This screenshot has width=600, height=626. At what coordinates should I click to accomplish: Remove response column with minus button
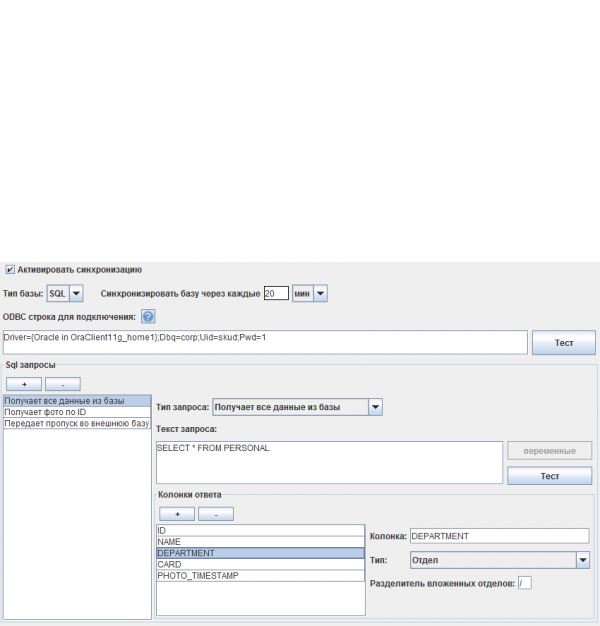pyautogui.click(x=215, y=514)
